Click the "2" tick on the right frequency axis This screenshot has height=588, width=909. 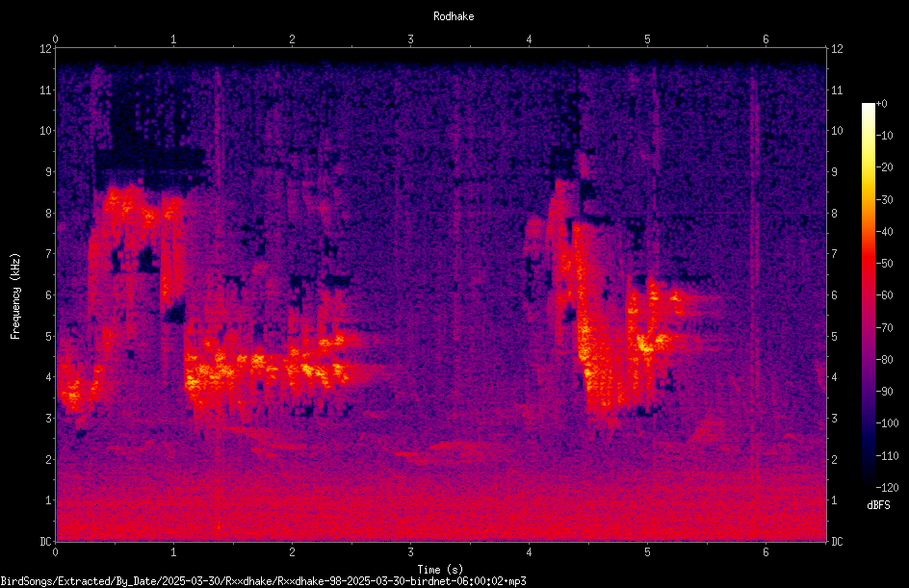coord(834,459)
